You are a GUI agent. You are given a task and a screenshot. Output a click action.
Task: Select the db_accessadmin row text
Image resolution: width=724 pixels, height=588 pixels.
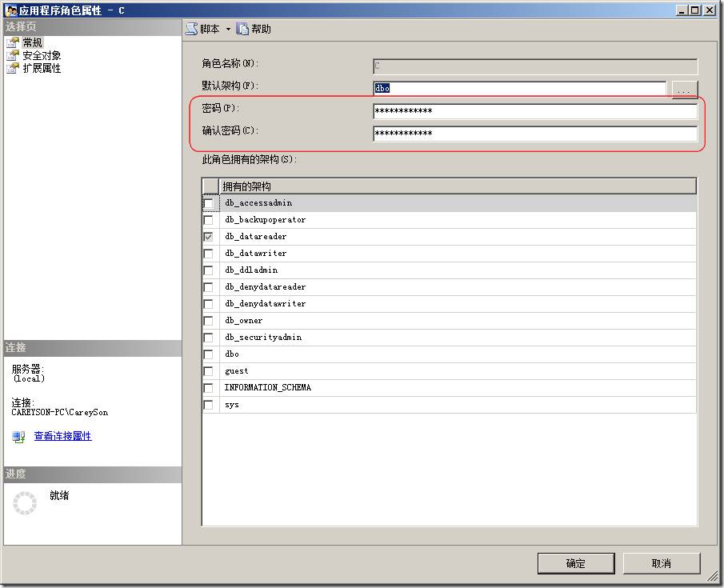click(258, 202)
